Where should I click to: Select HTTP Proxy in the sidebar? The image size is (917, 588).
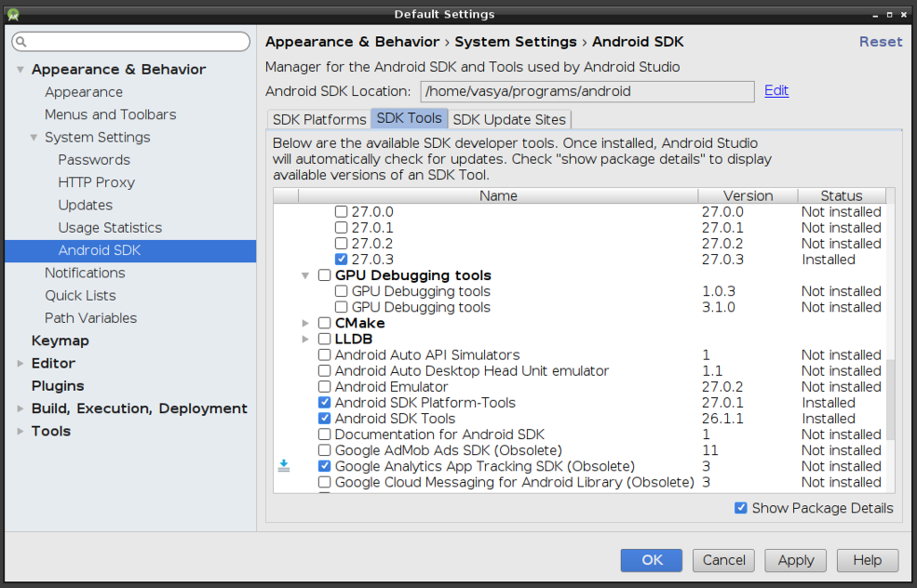point(97,183)
